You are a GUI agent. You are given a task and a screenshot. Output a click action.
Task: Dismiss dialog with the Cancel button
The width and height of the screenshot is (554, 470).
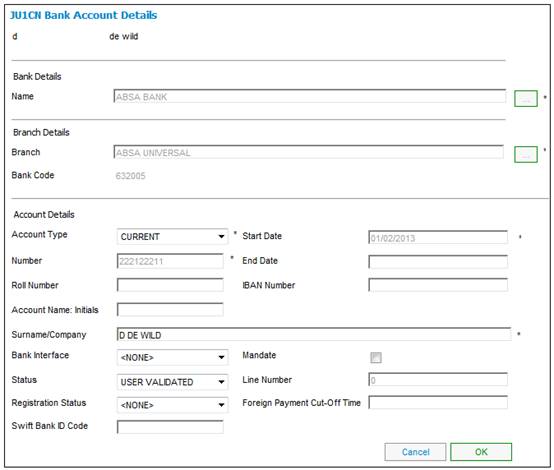(x=415, y=452)
